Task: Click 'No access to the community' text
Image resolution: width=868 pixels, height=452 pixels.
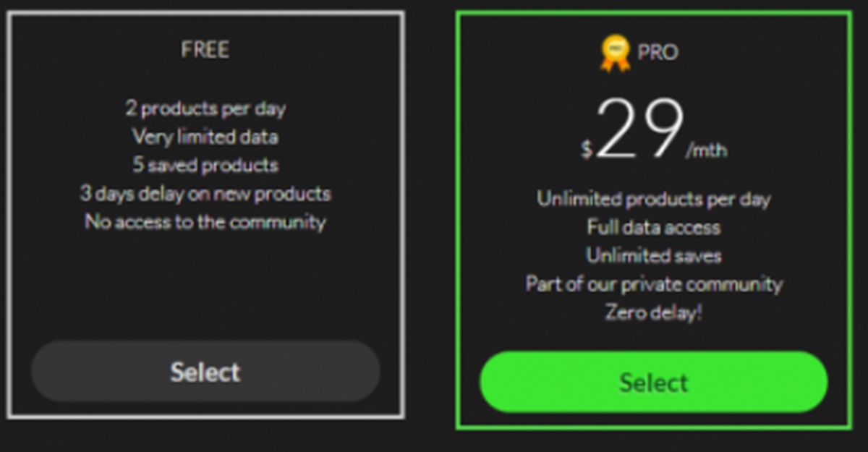Action: (205, 222)
